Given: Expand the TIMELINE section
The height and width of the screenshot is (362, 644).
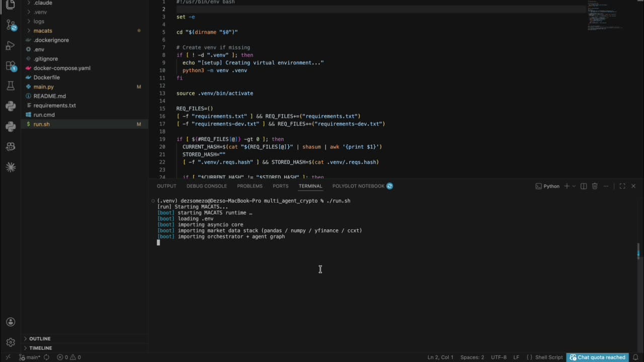Looking at the screenshot, I should 40,348.
